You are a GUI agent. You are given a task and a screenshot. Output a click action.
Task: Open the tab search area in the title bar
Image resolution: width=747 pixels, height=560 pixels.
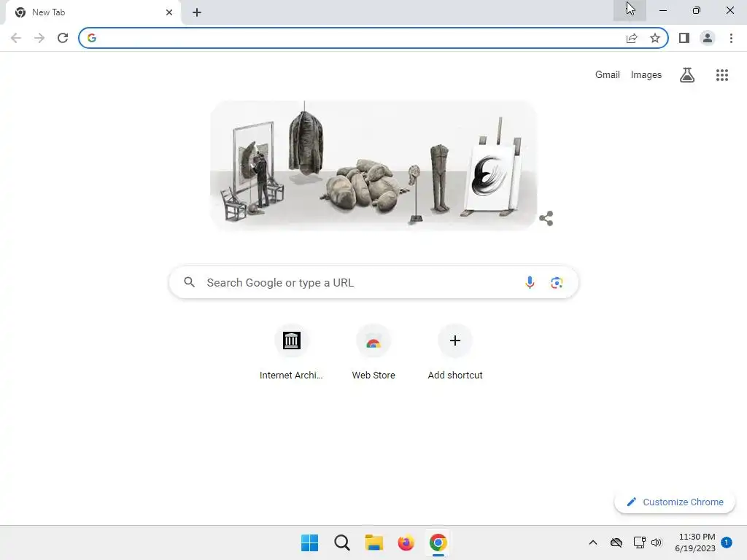pos(630,10)
